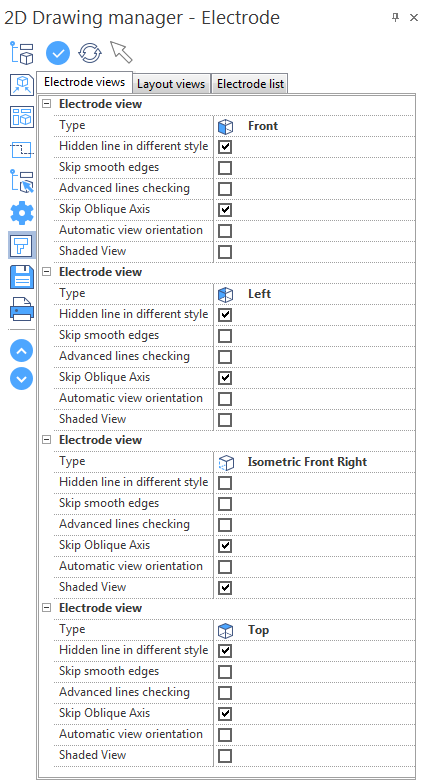Check Hidden line style for Isometric view
Viewport: 425px width, 781px height.
[225, 483]
